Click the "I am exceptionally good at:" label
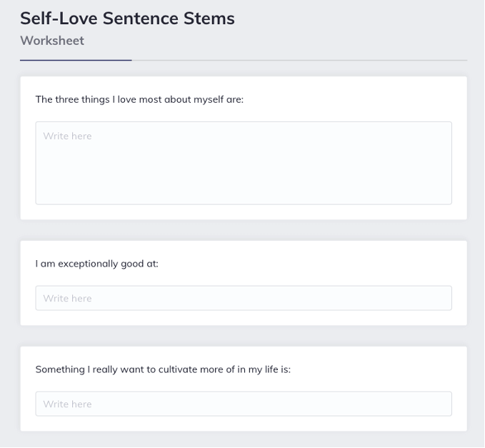This screenshot has width=485, height=448. pos(97,264)
